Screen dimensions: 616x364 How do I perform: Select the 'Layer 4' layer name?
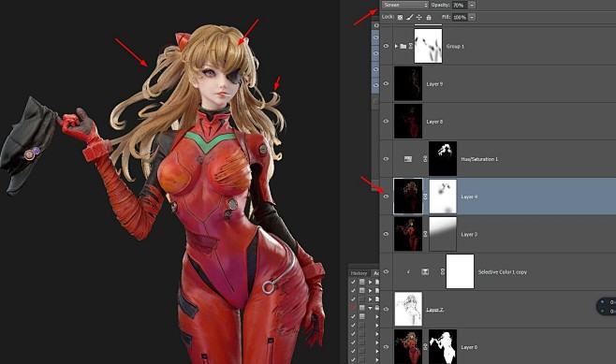tap(469, 197)
